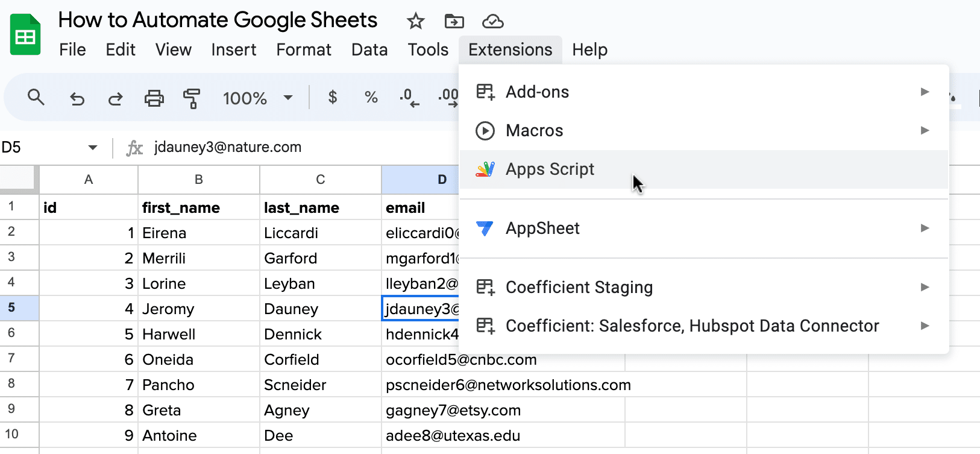
Task: Open the Google Sheets home icon
Action: (25, 35)
